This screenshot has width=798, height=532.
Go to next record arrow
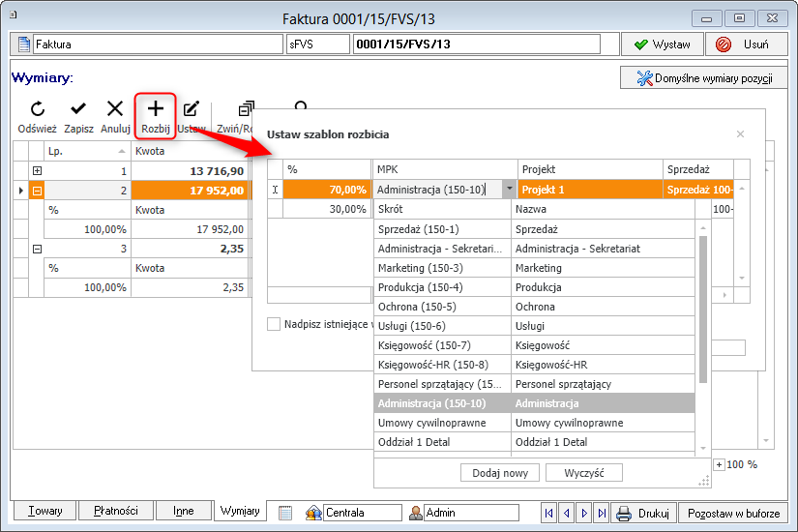[584, 514]
